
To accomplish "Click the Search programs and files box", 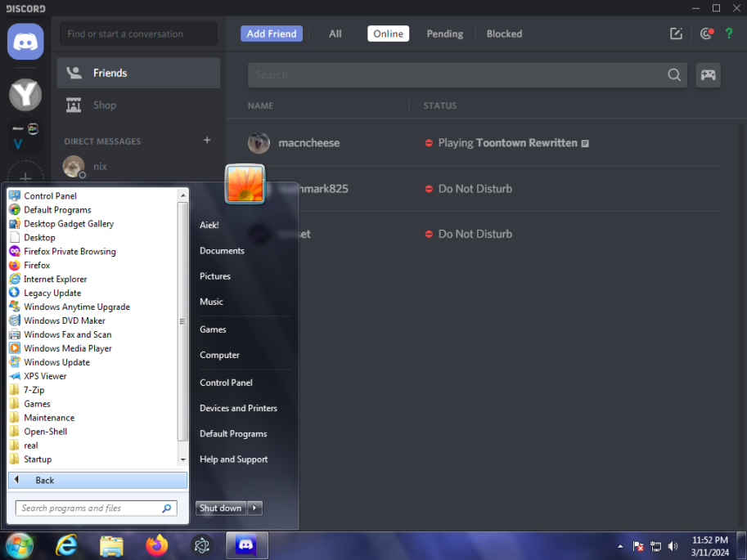I will coord(97,508).
